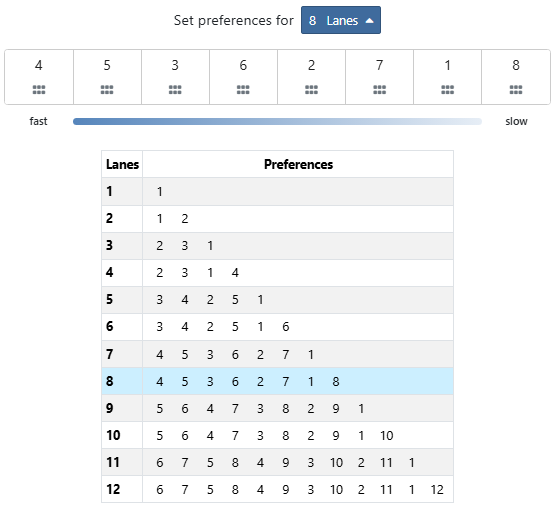Click the grip icon under lane 3

click(175, 90)
